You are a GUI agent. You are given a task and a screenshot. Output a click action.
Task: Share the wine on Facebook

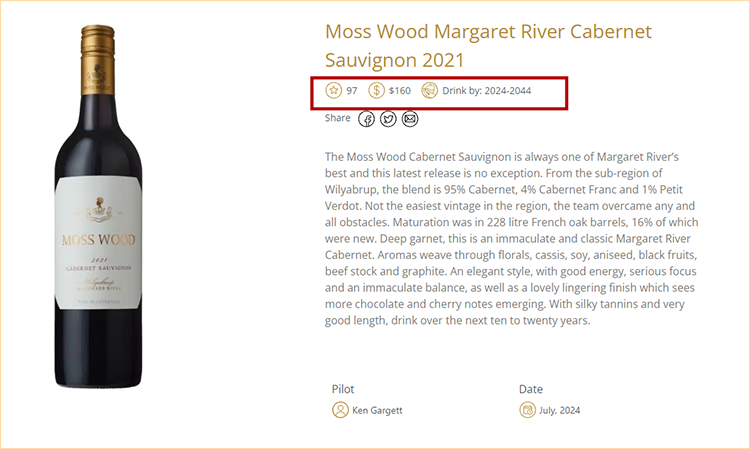coord(367,119)
